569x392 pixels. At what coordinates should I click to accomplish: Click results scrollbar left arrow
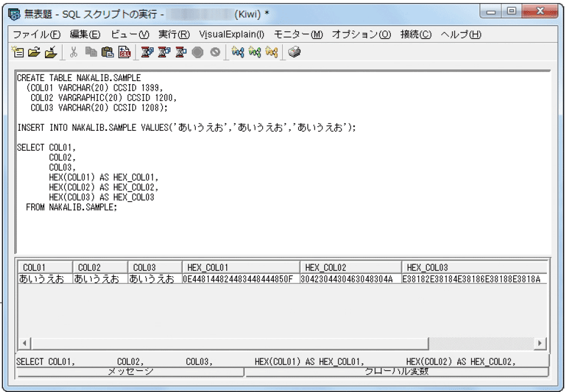[x=25, y=343]
